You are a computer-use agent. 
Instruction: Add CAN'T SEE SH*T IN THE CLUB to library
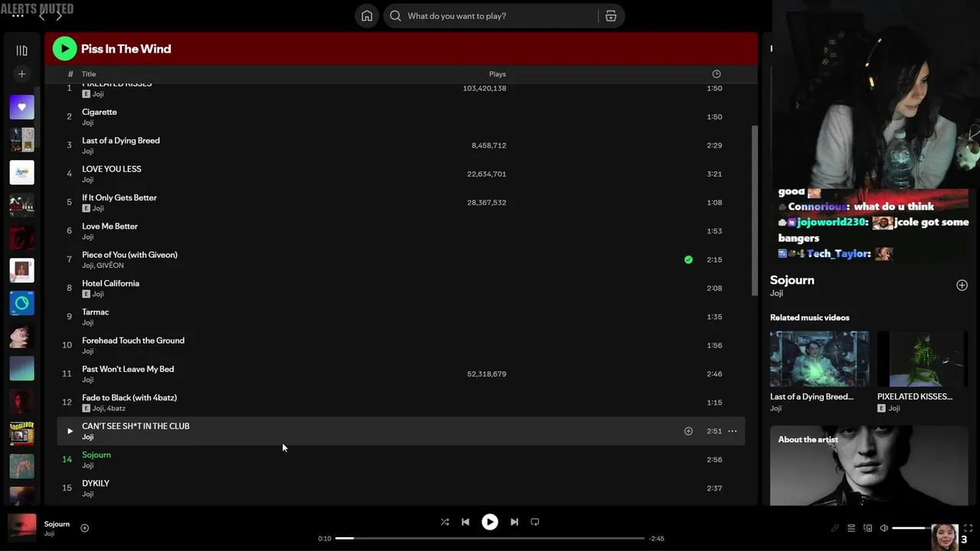(x=688, y=431)
